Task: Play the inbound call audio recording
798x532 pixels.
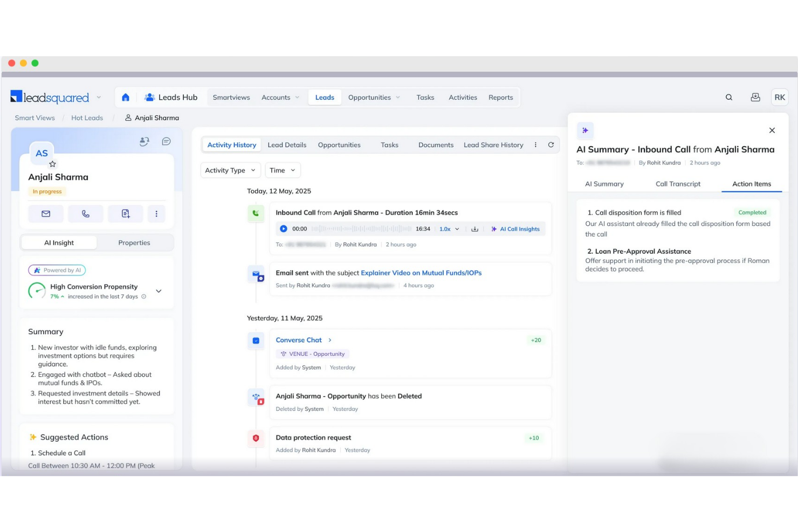Action: 283,229
